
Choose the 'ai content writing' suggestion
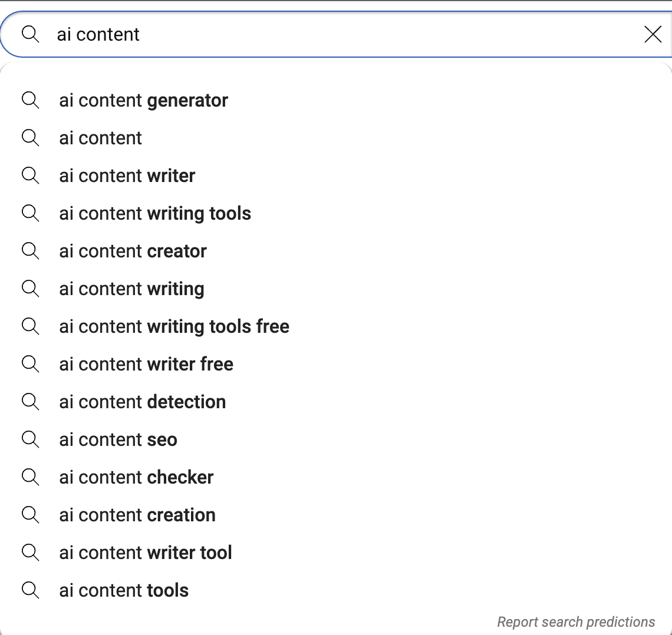click(336, 289)
